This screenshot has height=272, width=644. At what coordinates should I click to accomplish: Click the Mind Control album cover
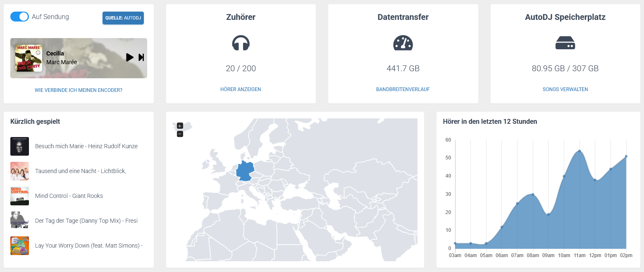coord(19,196)
